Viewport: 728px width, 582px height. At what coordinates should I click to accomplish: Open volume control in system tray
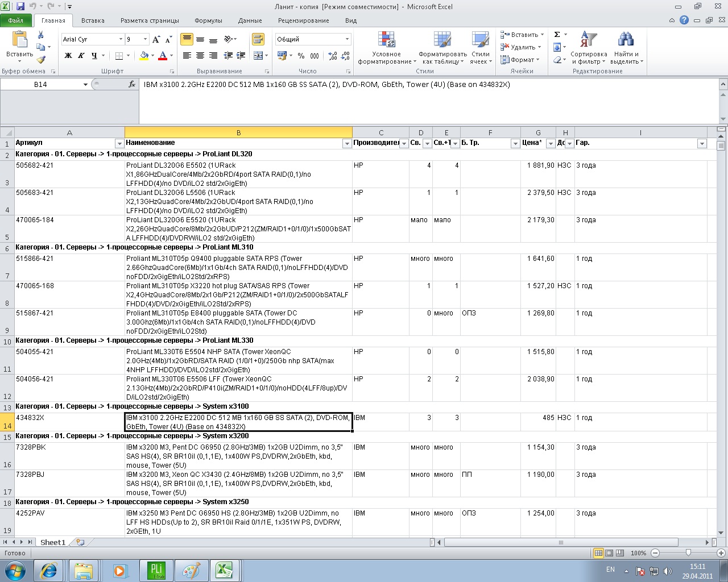667,571
